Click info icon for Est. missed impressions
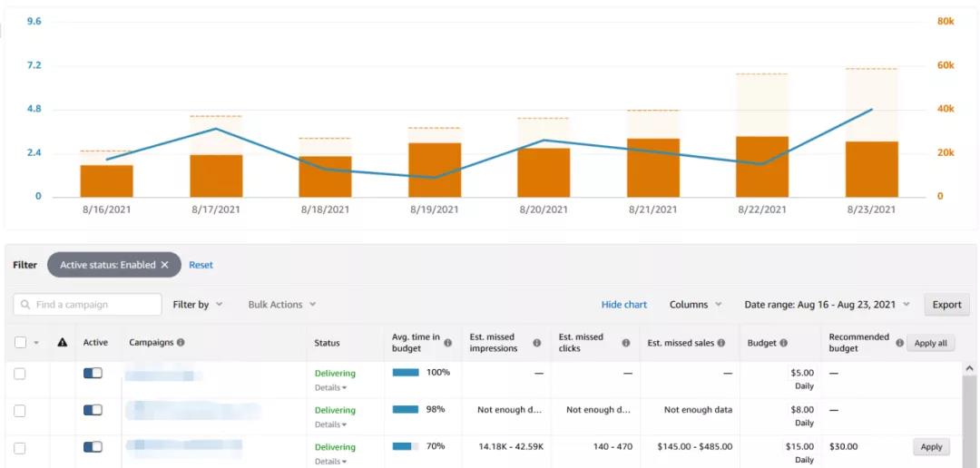 click(x=537, y=343)
